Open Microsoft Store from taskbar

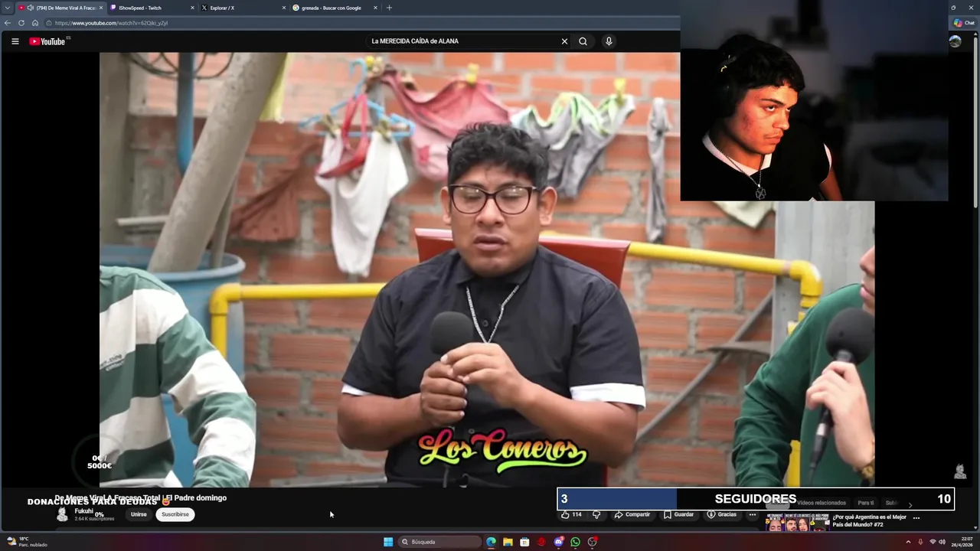tap(524, 542)
